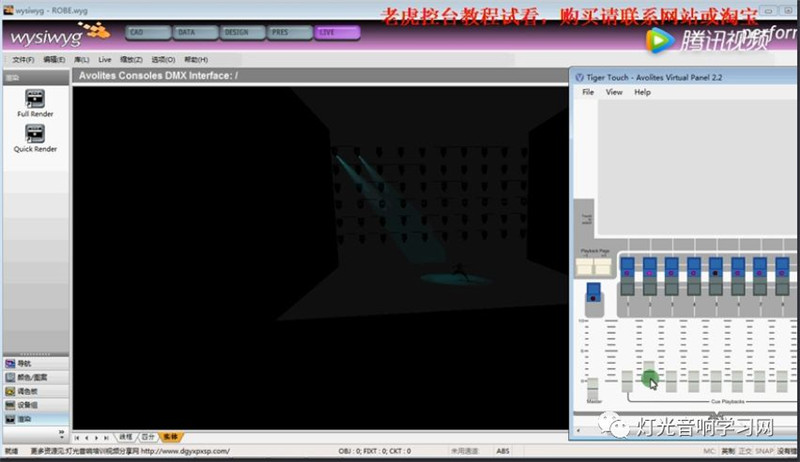Select the 渲染 render panel in sidebar
Screen dimensions: 800x462
pyautogui.click(x=36, y=419)
